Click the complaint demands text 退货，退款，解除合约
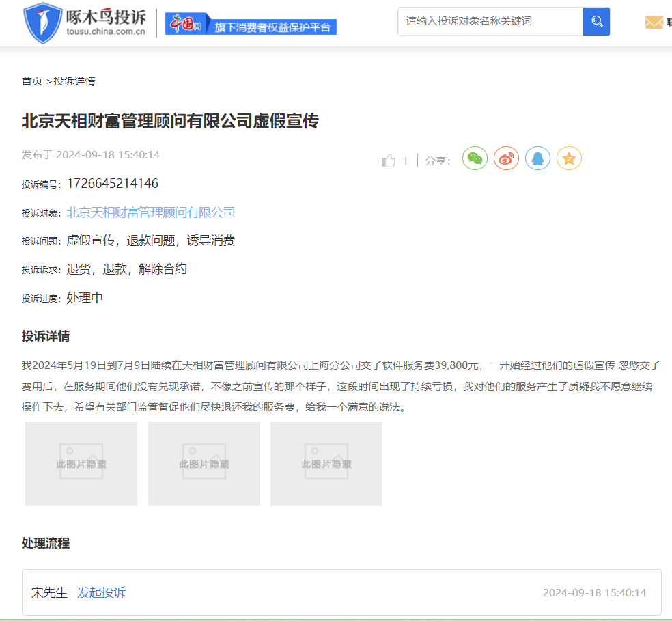This screenshot has height=621, width=672. click(x=126, y=269)
